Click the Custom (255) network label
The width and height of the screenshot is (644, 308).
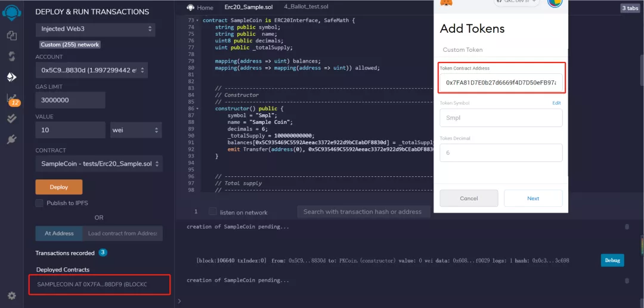(70, 44)
